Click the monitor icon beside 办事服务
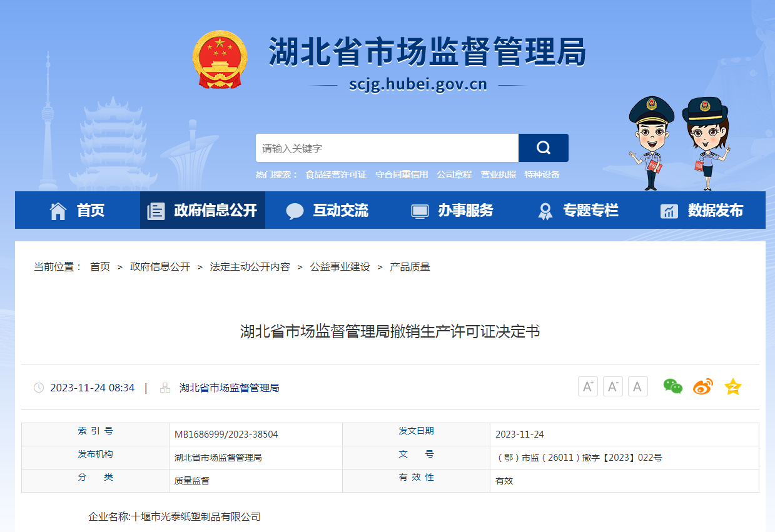 click(420, 211)
